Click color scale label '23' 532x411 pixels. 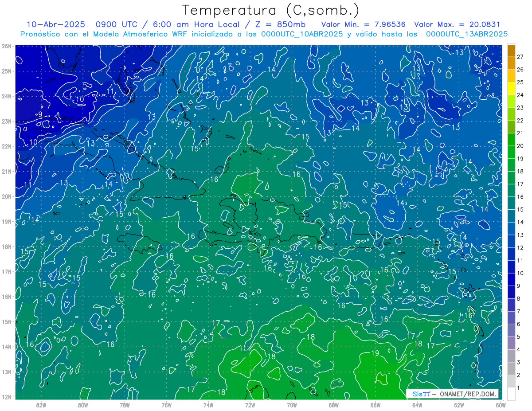pos(521,108)
